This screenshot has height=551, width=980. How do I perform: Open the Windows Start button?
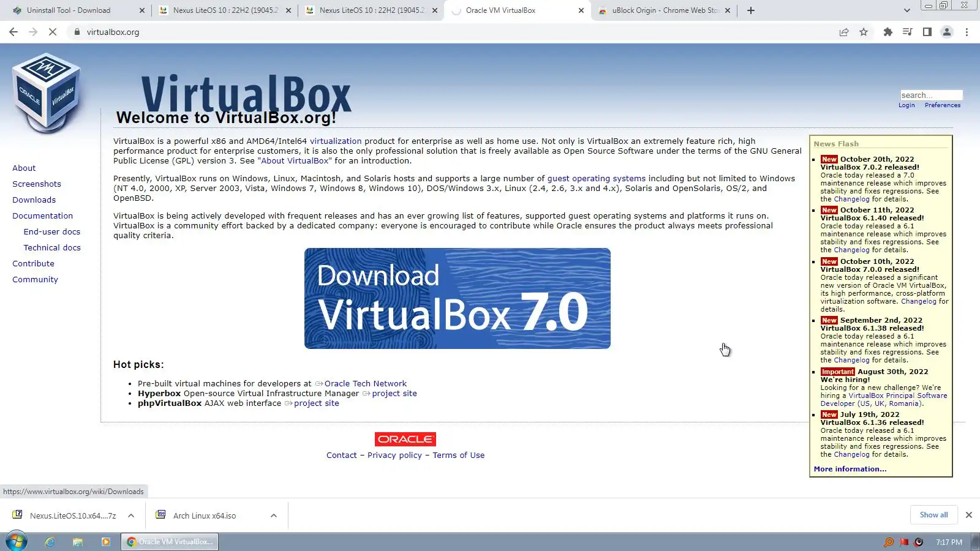coord(17,542)
